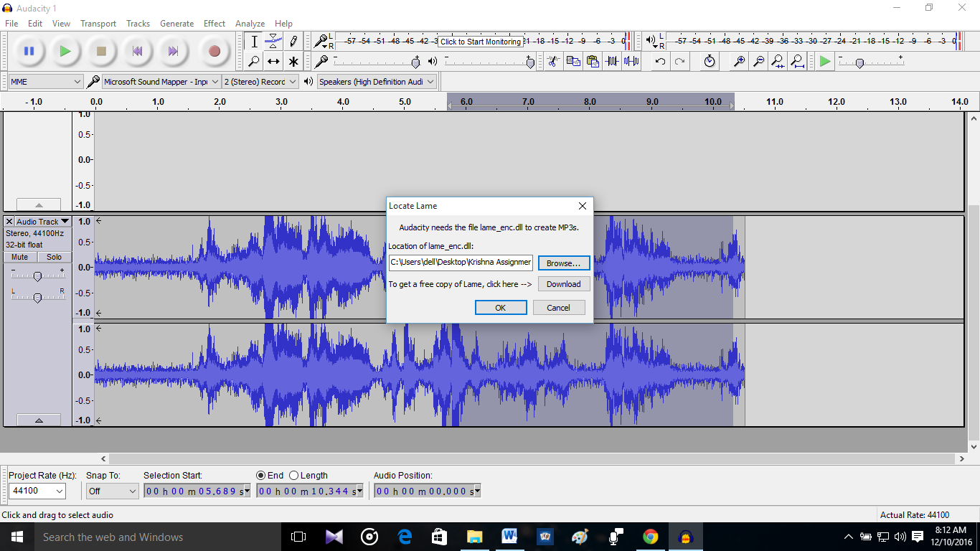
Task: Open the Analyze menu
Action: (250, 24)
